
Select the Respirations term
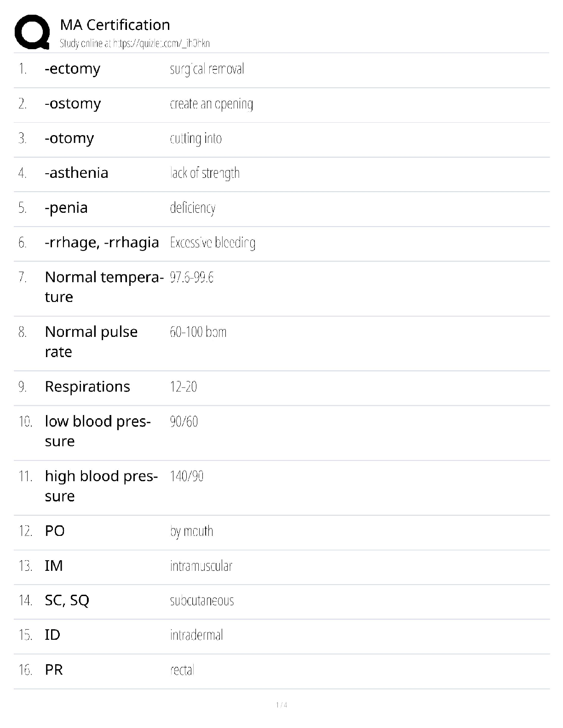tap(87, 387)
